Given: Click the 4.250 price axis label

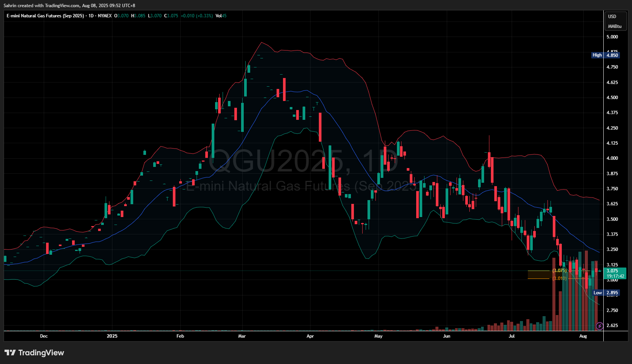Looking at the screenshot, I should pos(612,128).
